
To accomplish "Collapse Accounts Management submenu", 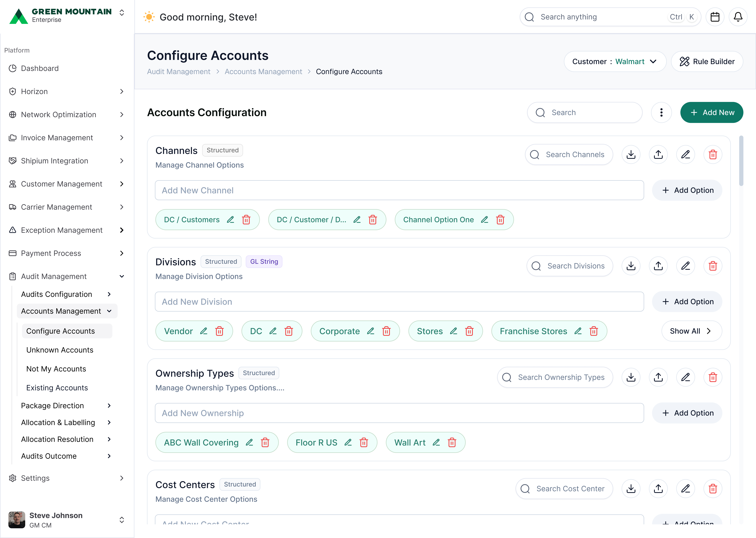I will tap(109, 311).
